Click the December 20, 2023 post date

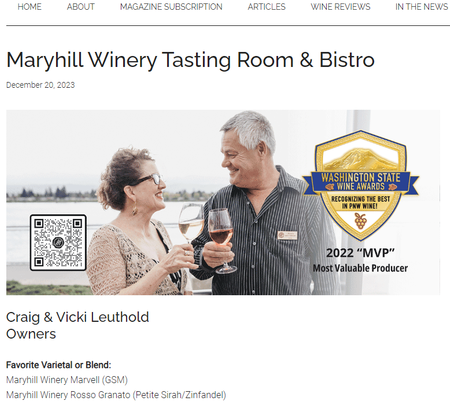(x=40, y=85)
